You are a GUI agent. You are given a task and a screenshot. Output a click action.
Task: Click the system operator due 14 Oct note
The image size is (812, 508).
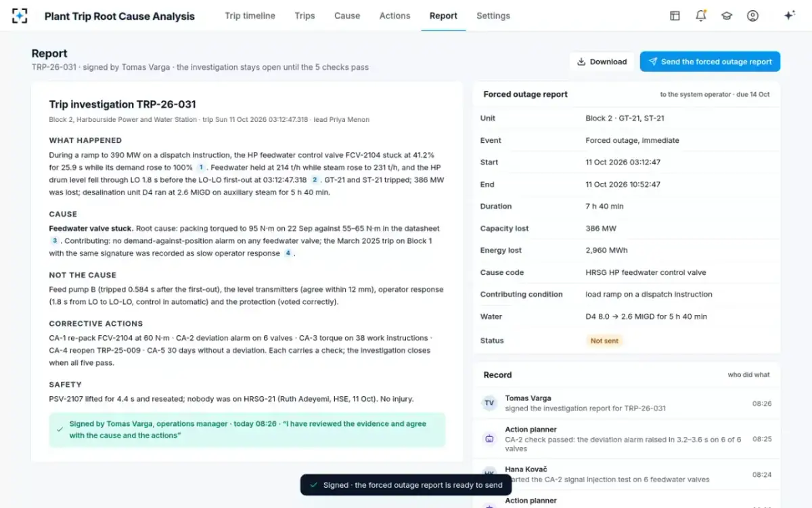[715, 94]
